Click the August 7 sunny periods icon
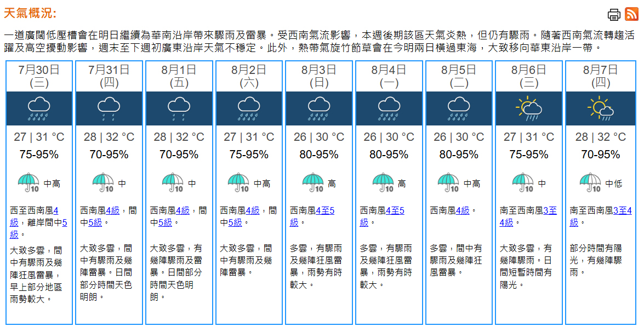The height and width of the screenshot is (332, 644). pyautogui.click(x=600, y=108)
